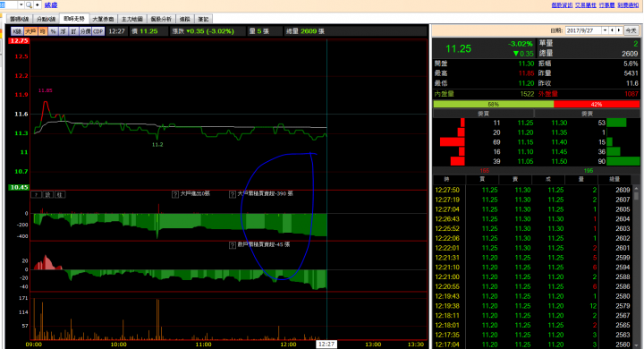Image resolution: width=644 pixels, height=349 pixels.
Task: Select the tick row at 12:17:04
Action: click(x=532, y=345)
